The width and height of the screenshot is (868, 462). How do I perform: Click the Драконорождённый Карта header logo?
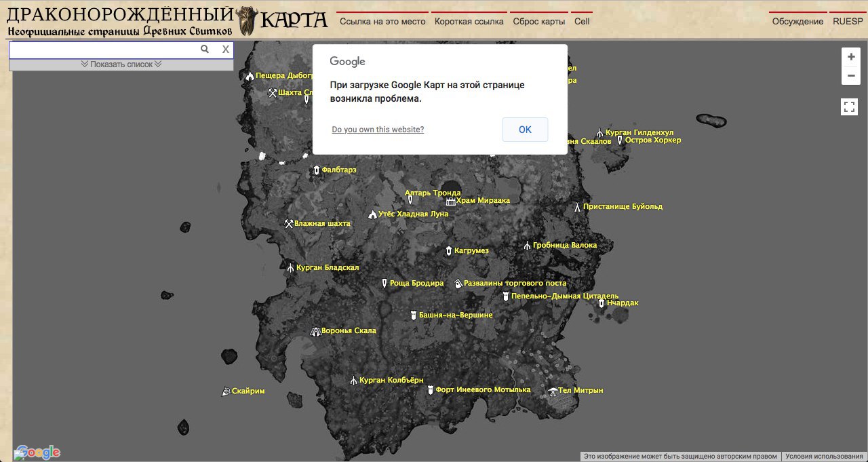[167, 21]
